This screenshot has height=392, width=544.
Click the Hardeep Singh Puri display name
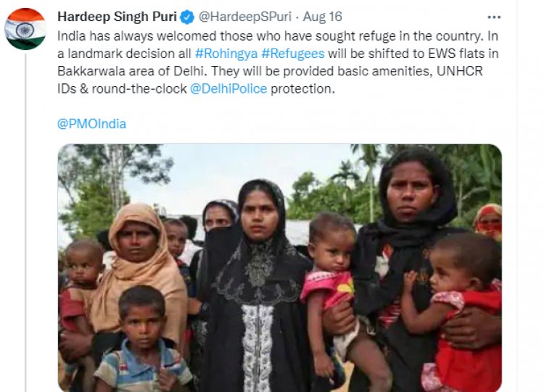(118, 17)
